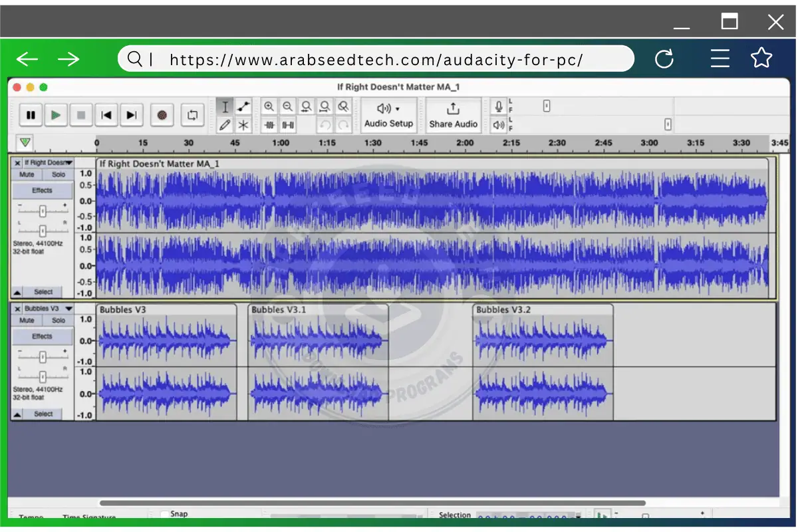Viewport: 798px width, 532px height.
Task: Click the Skip to End button
Action: point(132,115)
